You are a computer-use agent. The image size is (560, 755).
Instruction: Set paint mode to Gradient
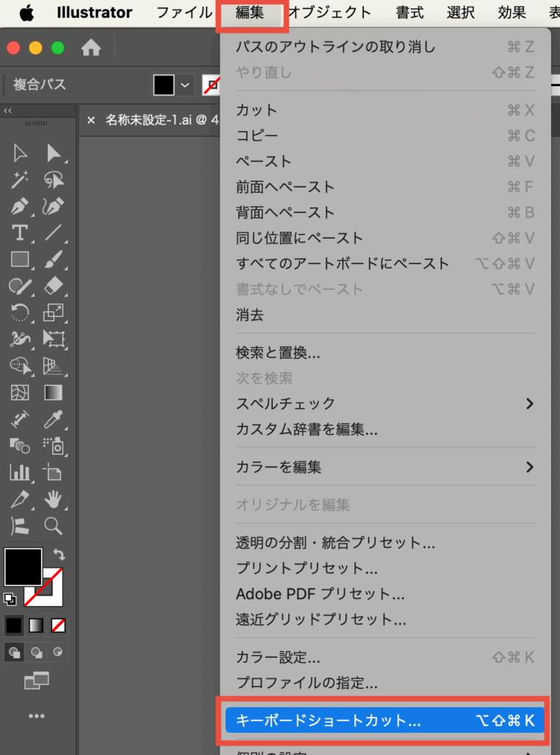coord(36,625)
